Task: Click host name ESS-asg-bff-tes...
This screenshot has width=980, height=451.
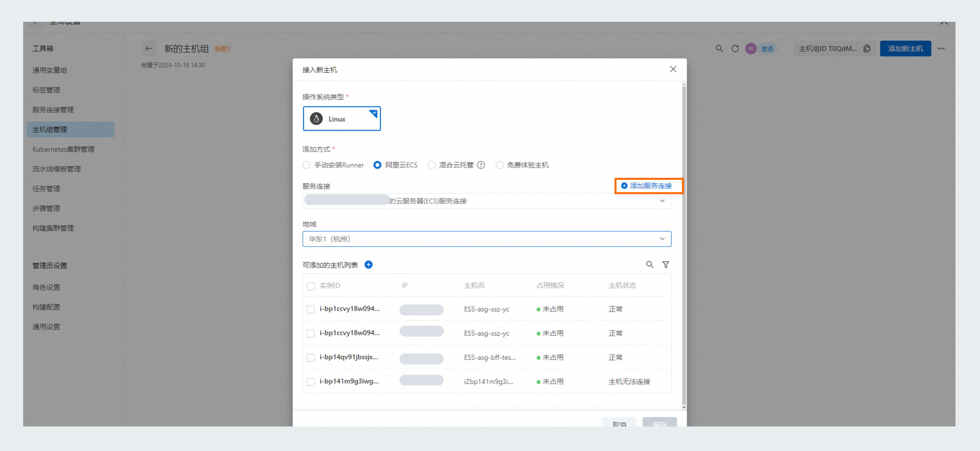Action: (490, 357)
